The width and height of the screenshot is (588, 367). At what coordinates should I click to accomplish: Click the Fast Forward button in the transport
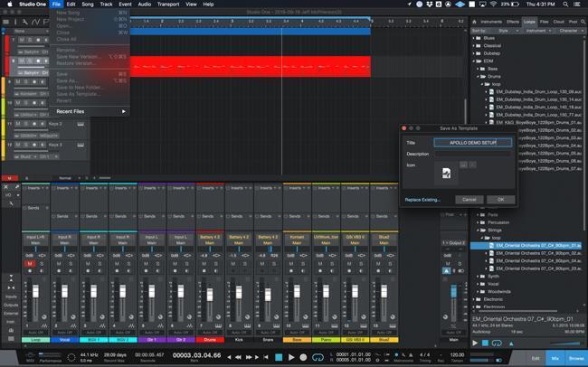249,357
